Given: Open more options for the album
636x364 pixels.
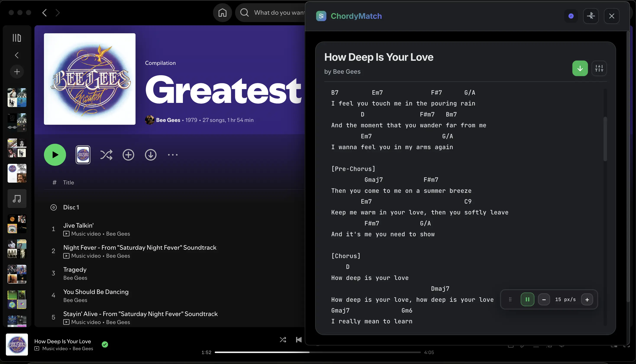Looking at the screenshot, I should (173, 155).
